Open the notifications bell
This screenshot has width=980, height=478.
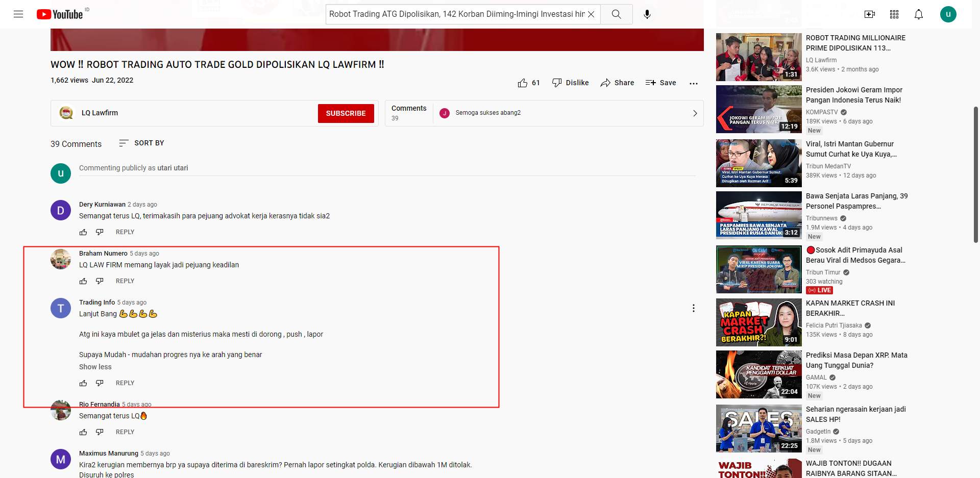click(x=919, y=14)
